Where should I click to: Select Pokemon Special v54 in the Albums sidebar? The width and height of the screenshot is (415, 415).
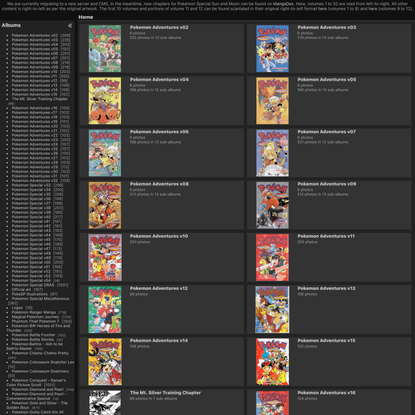pos(31,281)
